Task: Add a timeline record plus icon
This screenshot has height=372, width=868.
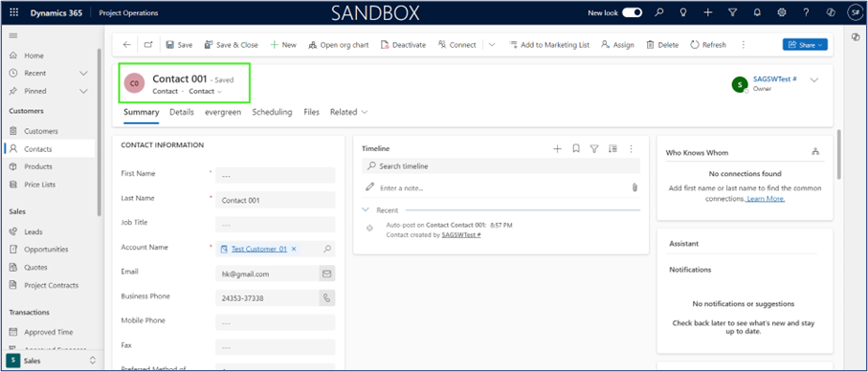Action: (x=557, y=149)
